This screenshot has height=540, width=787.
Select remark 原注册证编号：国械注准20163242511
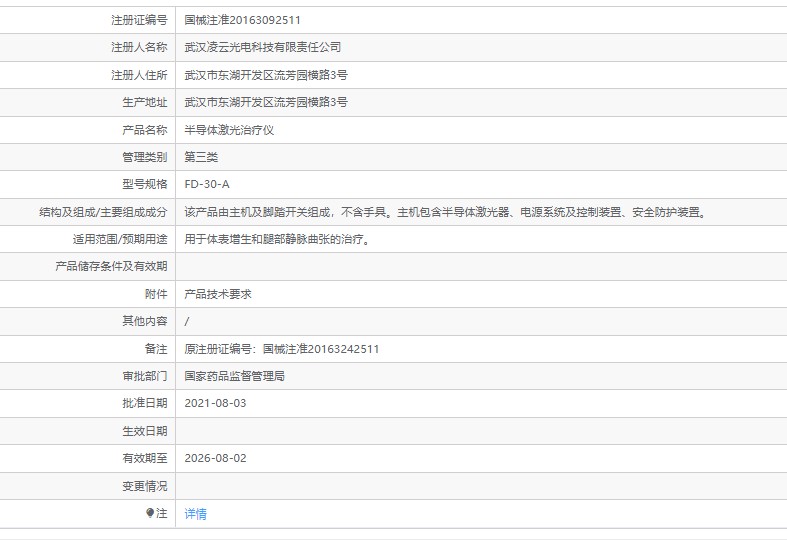(282, 349)
